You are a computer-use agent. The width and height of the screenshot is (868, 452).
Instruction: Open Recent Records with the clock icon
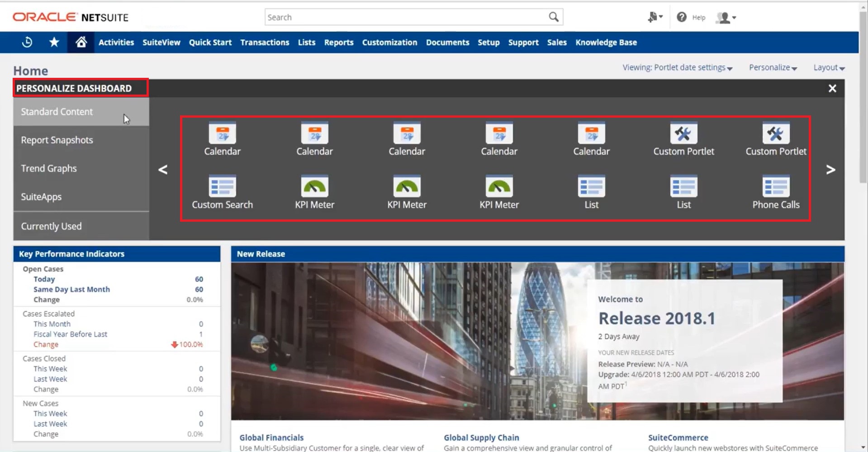(27, 42)
